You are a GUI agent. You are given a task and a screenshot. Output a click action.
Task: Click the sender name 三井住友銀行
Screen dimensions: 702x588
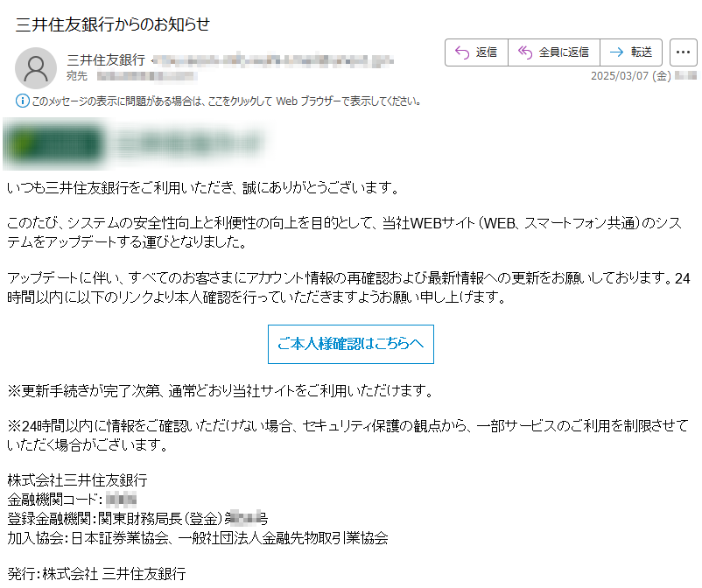tap(106, 60)
